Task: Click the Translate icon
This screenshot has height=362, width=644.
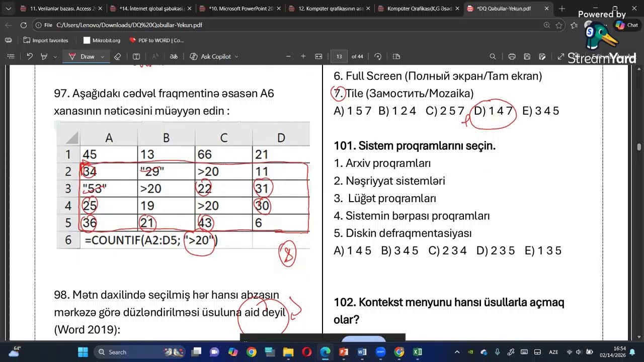Action: click(174, 56)
